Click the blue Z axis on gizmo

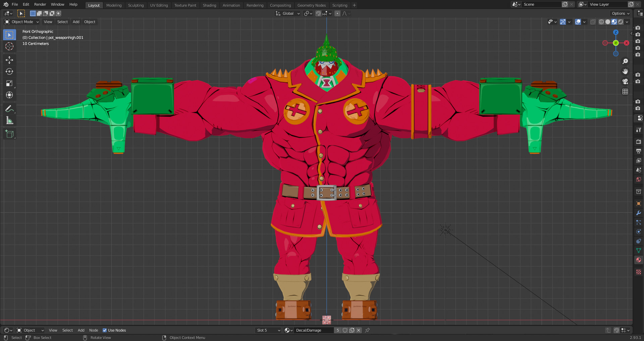coord(616,33)
